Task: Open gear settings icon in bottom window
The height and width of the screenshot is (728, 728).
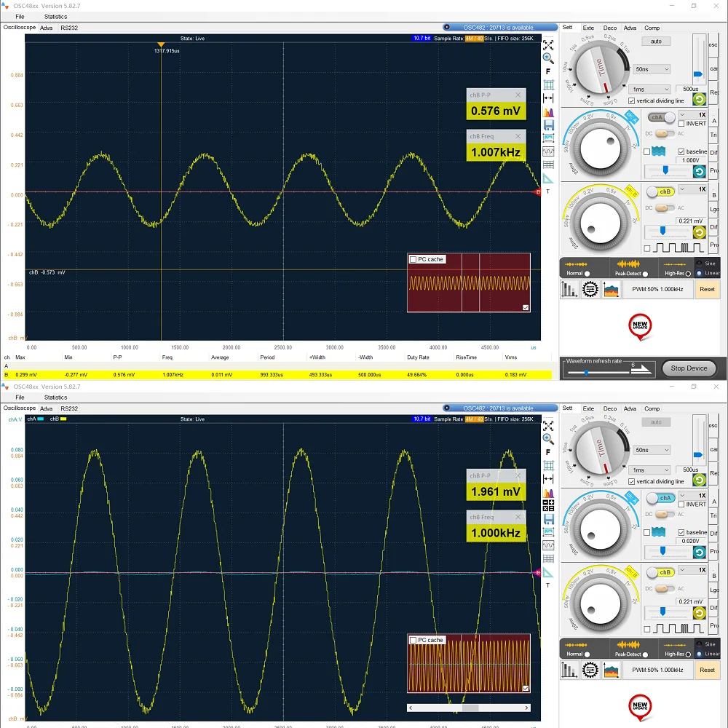Action: [590, 670]
